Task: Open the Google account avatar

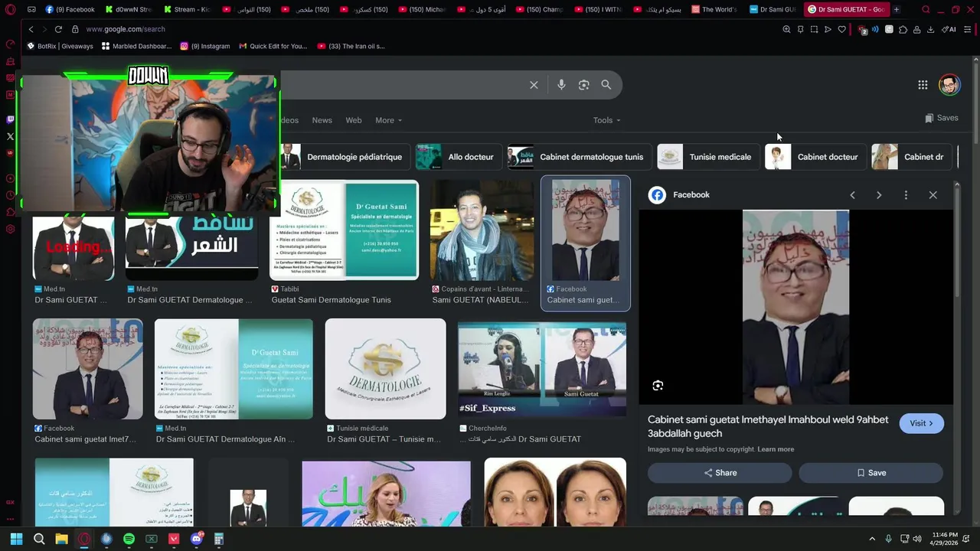Action: click(x=949, y=85)
